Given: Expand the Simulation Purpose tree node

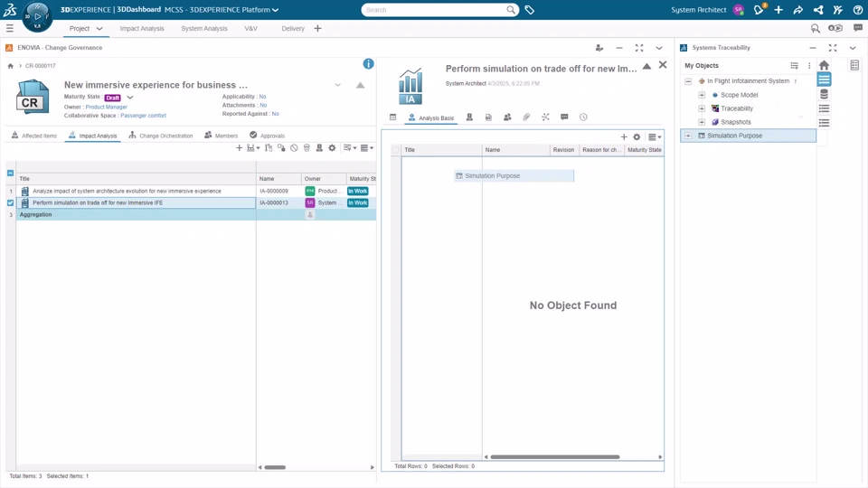Looking at the screenshot, I should [688, 136].
